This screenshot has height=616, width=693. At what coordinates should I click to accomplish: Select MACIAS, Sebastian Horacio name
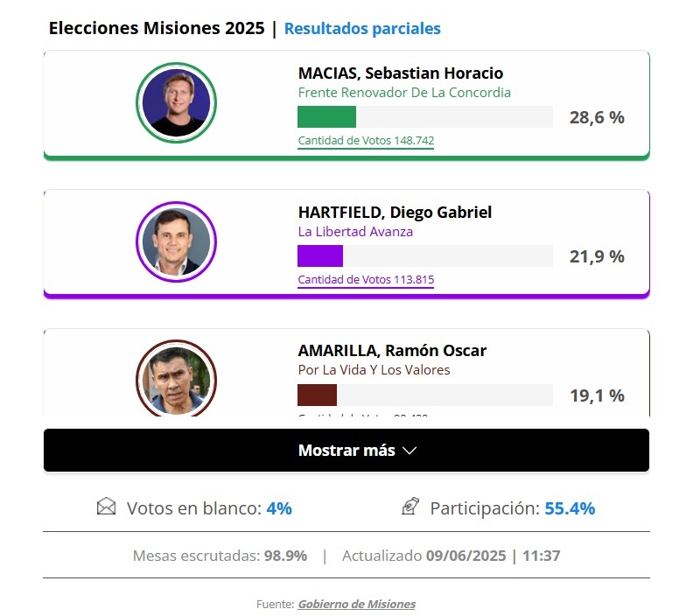(400, 73)
